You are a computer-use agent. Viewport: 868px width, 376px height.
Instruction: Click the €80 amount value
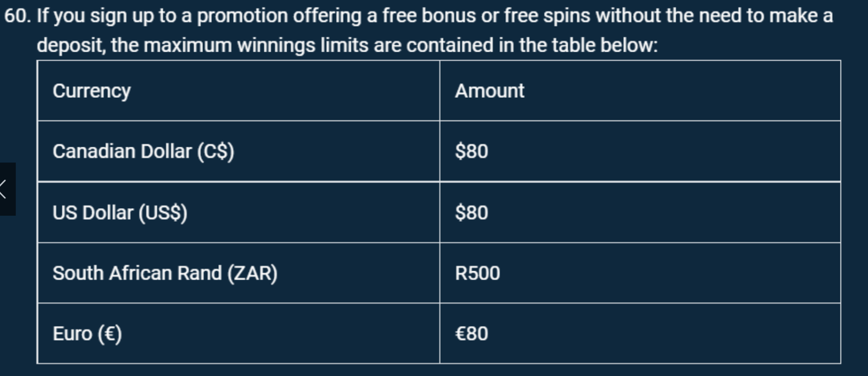click(472, 334)
